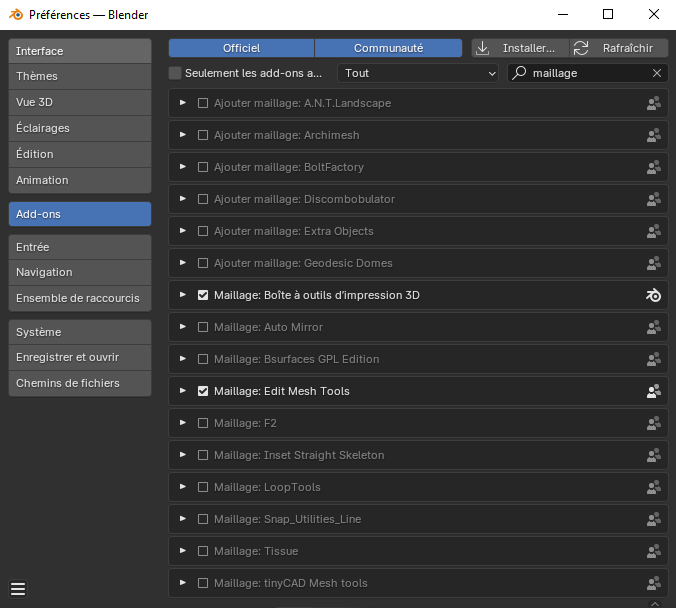This screenshot has height=608, width=676.
Task: Click community icon on Snap_Utilities_Line row
Action: point(654,519)
